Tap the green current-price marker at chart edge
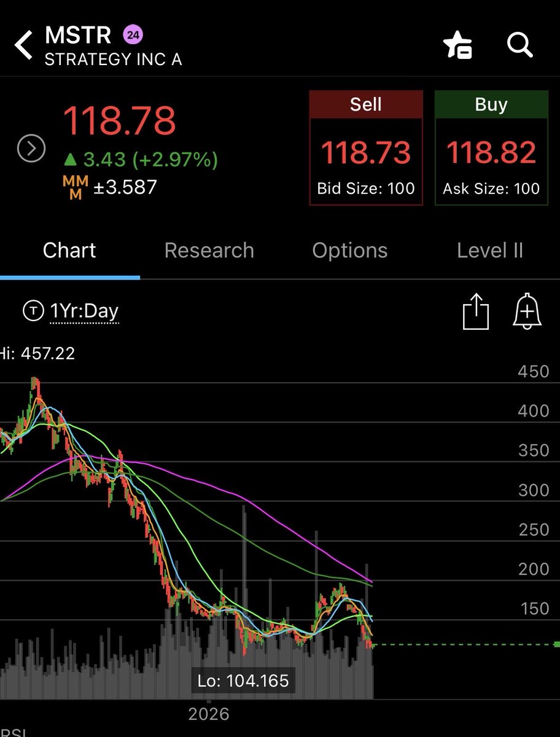 click(556, 644)
